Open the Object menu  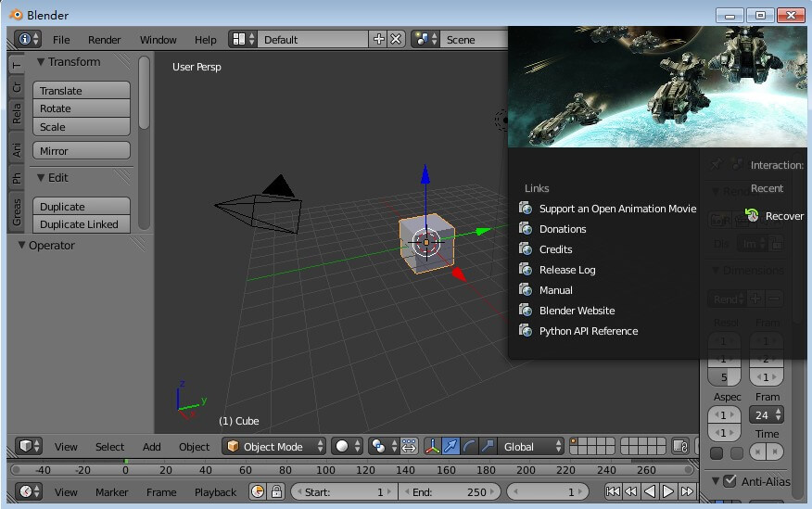[x=194, y=447]
